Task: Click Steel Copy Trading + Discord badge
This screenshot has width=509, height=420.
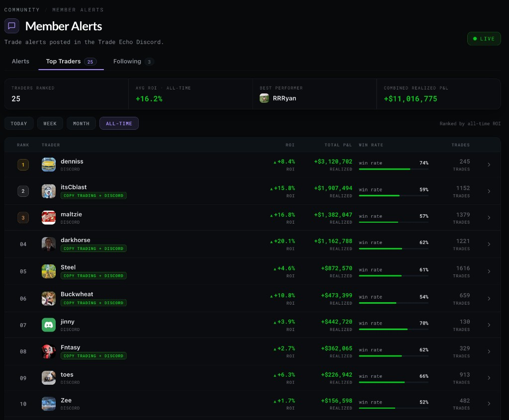Action: (93, 276)
